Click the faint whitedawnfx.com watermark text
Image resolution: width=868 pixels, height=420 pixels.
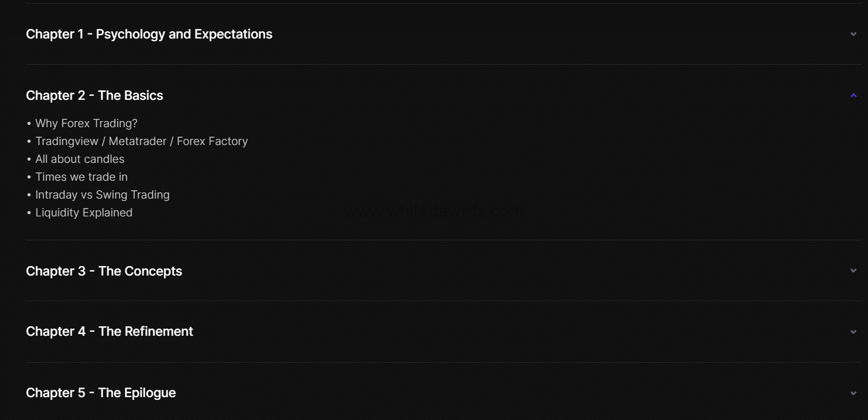[433, 211]
